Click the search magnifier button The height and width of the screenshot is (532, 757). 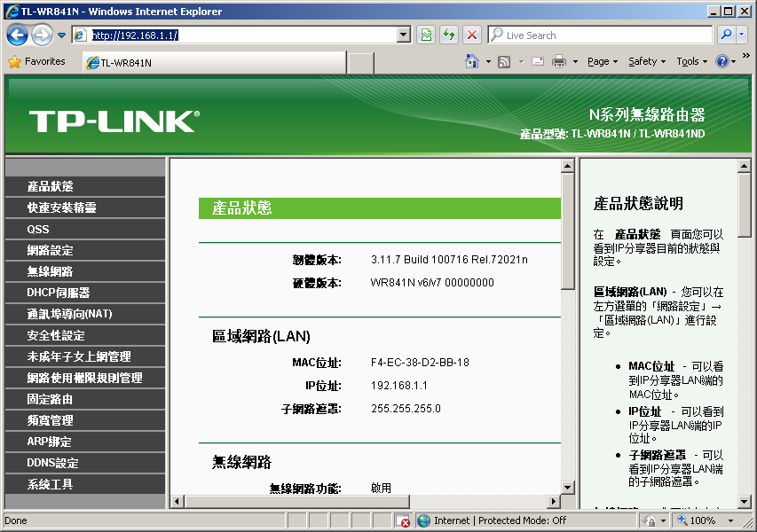click(x=726, y=35)
